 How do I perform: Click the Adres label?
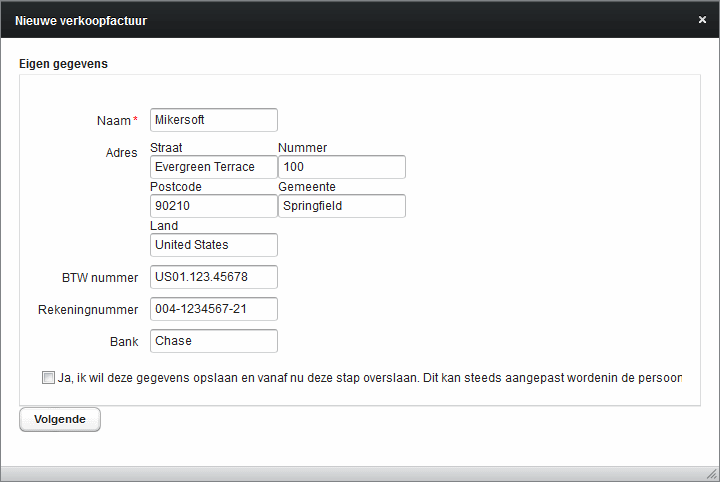pos(121,153)
